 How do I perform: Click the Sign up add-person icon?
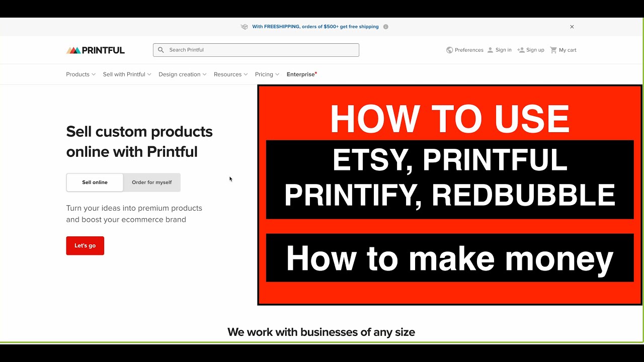(521, 50)
